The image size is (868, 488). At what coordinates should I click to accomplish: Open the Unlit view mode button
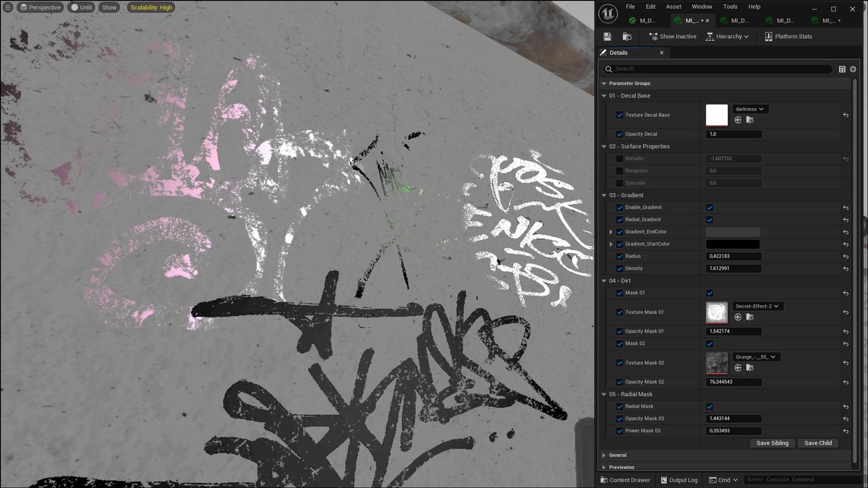(x=80, y=7)
